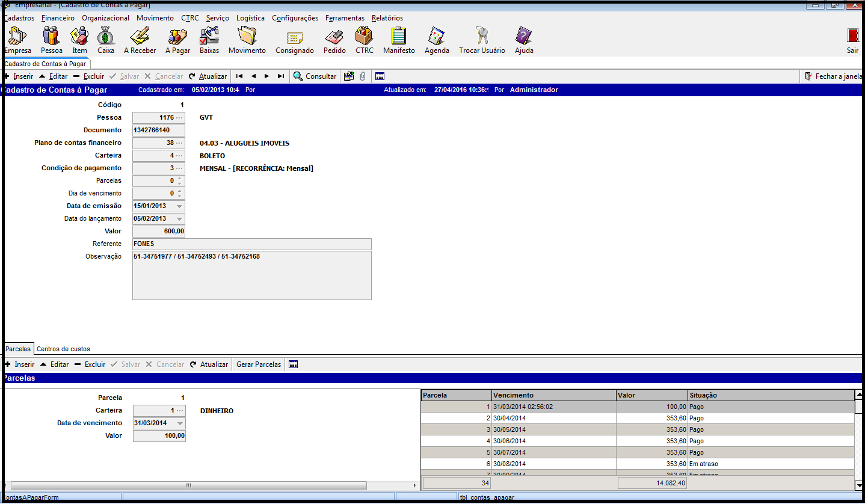The image size is (865, 504).
Task: Expand the Data de emissão date dropdown
Action: tap(179, 206)
